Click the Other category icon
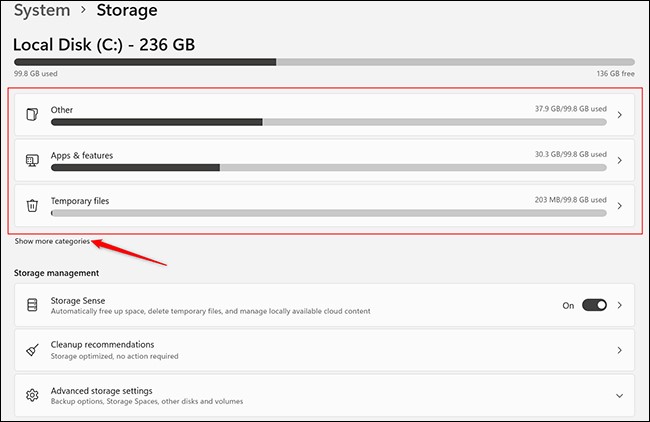The width and height of the screenshot is (650, 422). tap(32, 115)
